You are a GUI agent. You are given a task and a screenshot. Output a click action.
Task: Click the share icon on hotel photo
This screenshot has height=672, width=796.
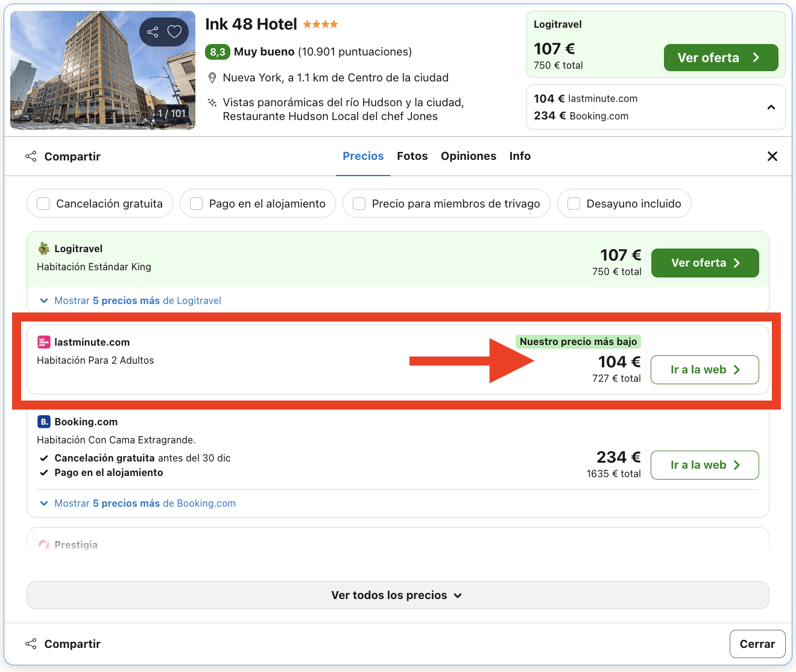[x=153, y=32]
